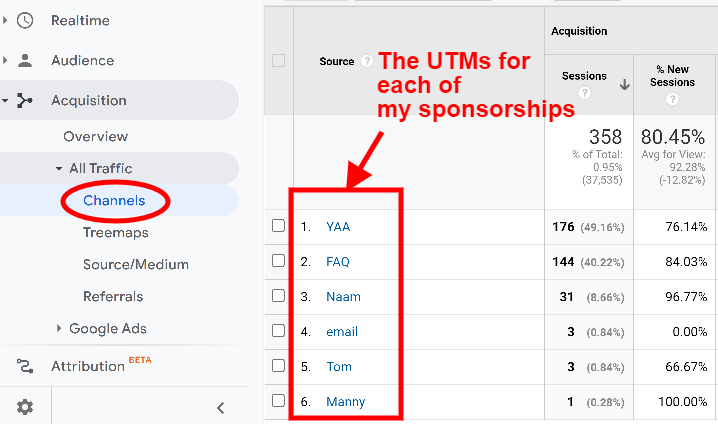
Task: Open the Source/Medium report
Action: 136,264
